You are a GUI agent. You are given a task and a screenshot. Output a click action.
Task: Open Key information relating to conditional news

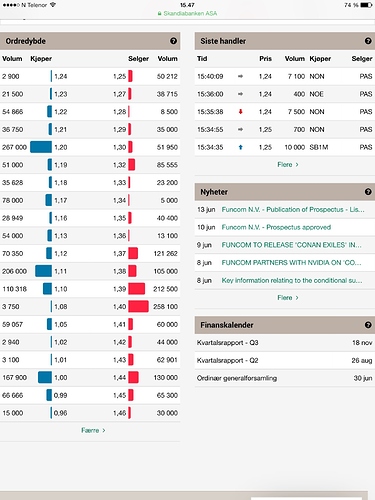(292, 280)
